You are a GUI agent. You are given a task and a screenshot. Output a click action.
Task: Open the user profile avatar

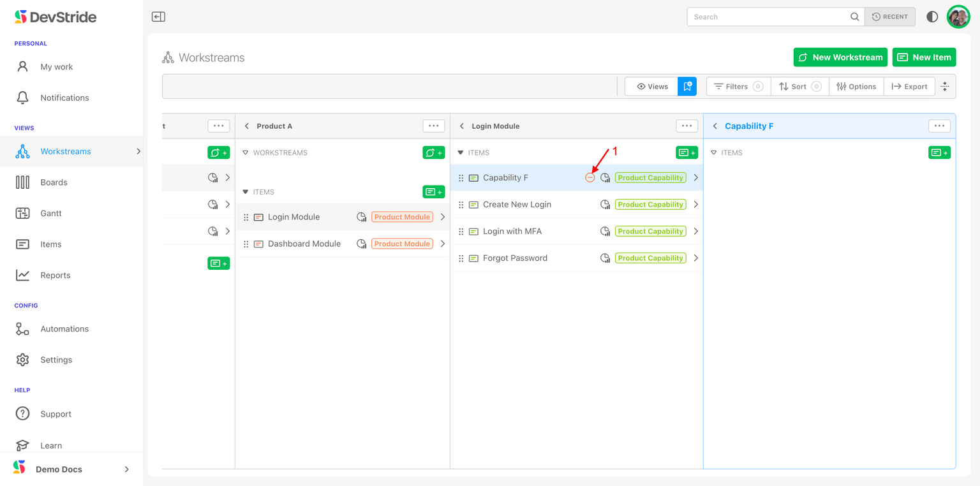(958, 17)
